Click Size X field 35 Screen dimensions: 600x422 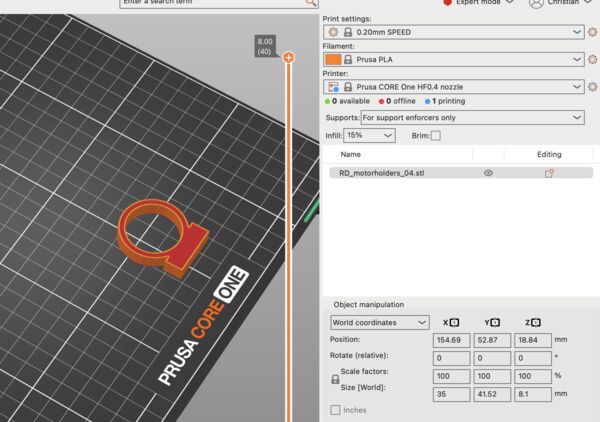(452, 394)
